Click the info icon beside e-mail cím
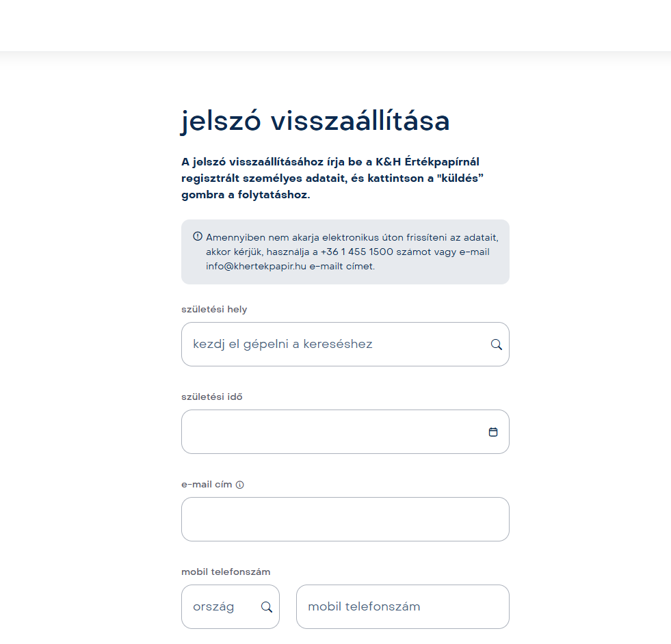Viewport: 671px width, 644px height. click(240, 485)
